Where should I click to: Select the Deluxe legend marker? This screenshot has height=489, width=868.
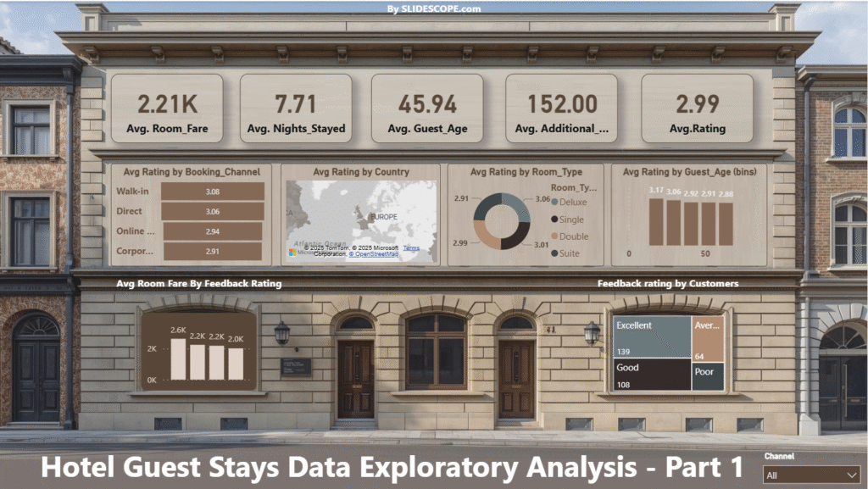pos(554,202)
